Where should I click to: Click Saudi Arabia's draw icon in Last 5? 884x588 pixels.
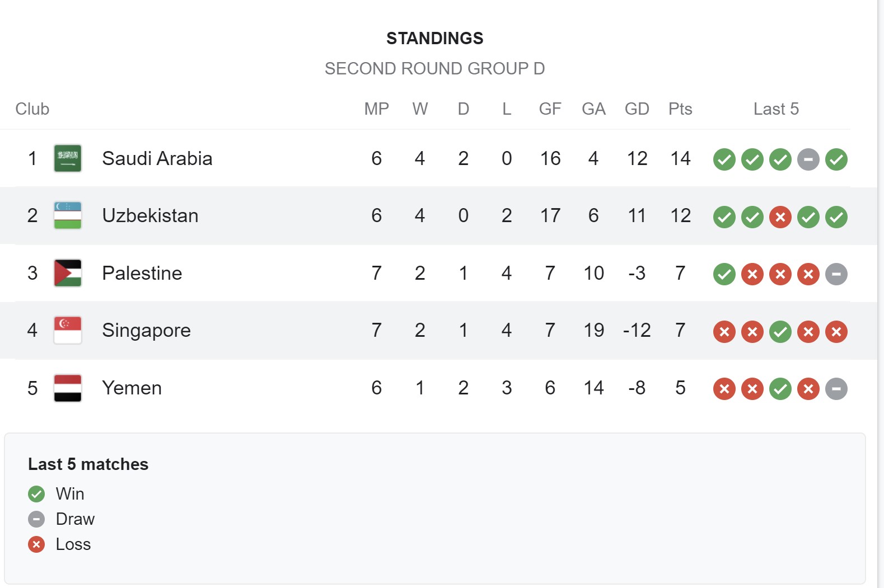point(808,159)
